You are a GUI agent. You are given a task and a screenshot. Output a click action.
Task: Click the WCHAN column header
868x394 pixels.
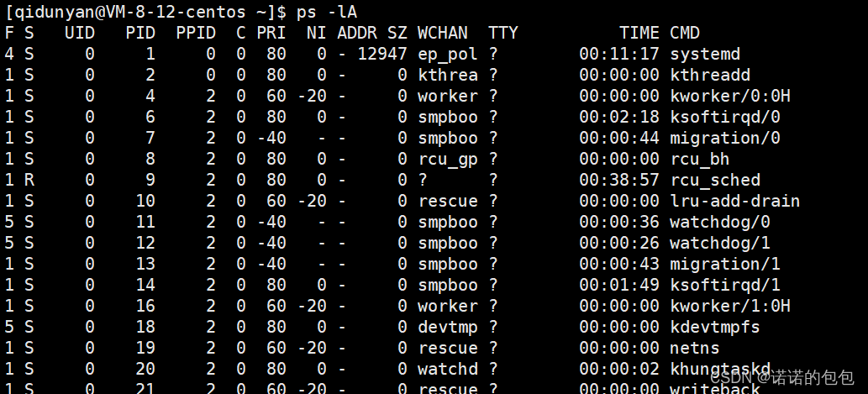pyautogui.click(x=442, y=33)
